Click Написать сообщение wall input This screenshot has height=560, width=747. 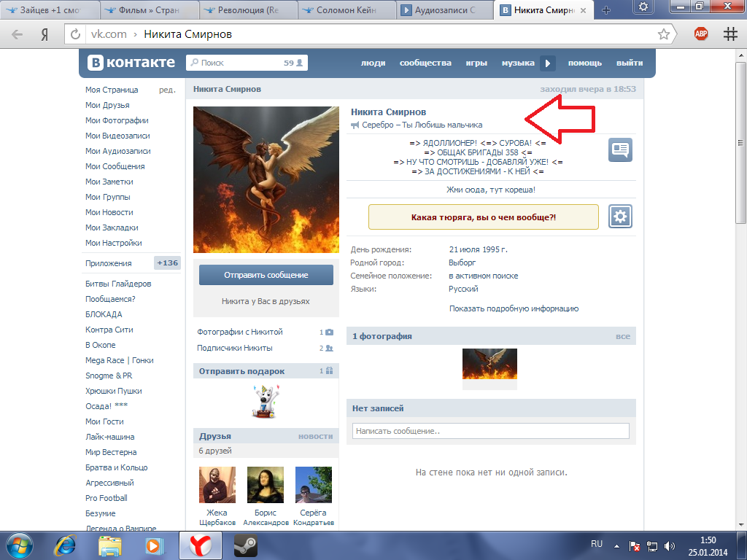[491, 431]
